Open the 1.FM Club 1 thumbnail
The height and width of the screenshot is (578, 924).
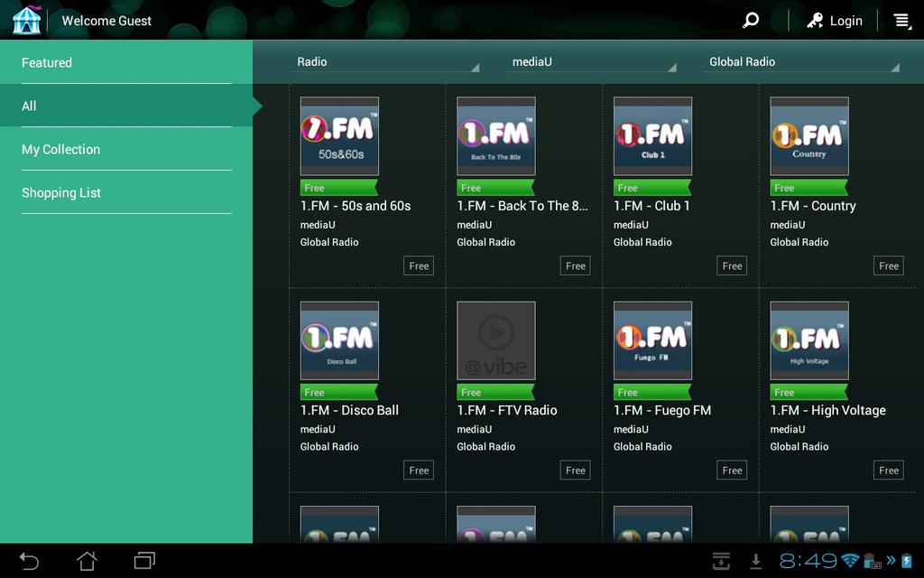click(x=653, y=136)
